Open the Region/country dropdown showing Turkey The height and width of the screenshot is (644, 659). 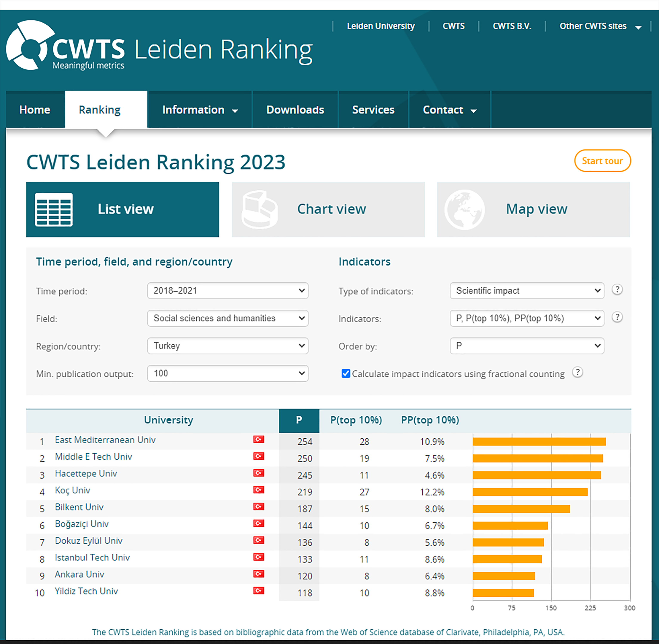[228, 346]
